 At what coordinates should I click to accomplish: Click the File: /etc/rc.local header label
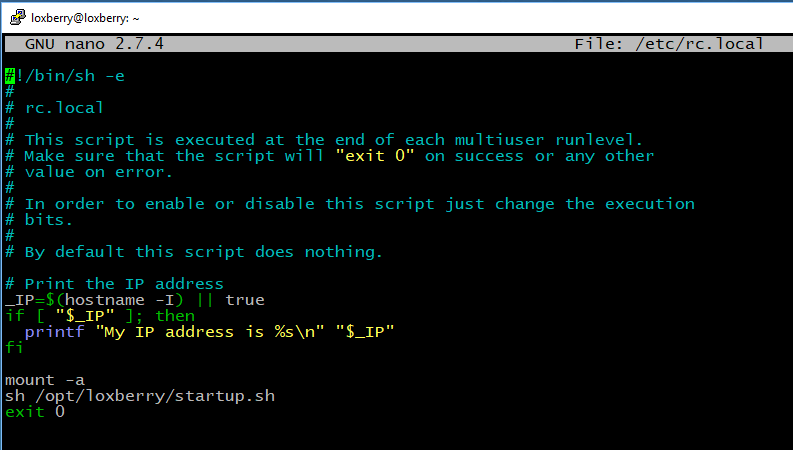(x=669, y=44)
